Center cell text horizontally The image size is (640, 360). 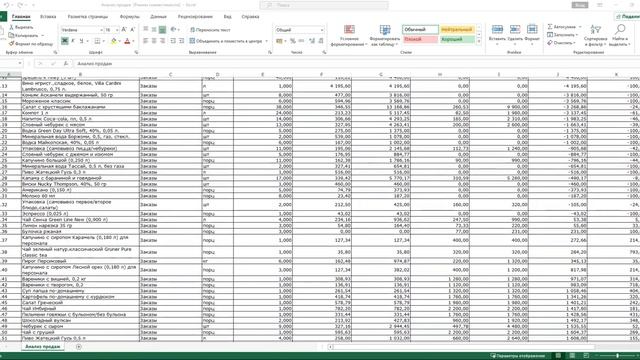[154, 41]
